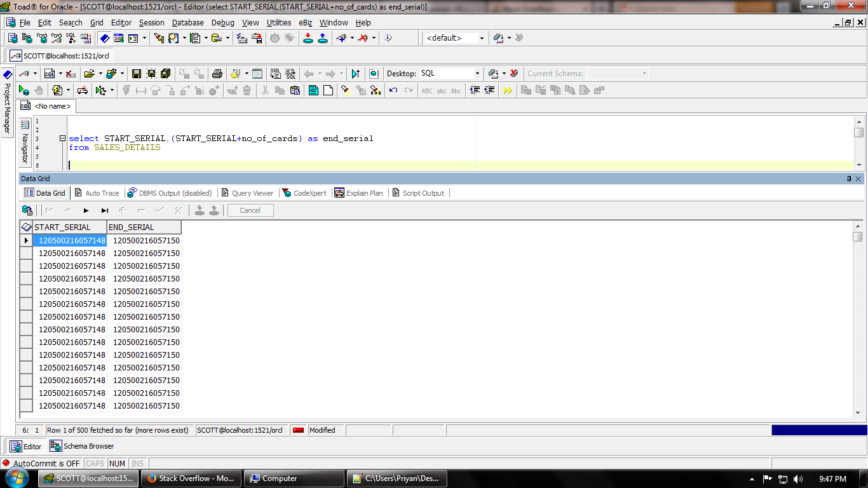Viewport: 868px width, 488px height.
Task: Click the SQL recall icon beside calendar
Action: point(275,74)
